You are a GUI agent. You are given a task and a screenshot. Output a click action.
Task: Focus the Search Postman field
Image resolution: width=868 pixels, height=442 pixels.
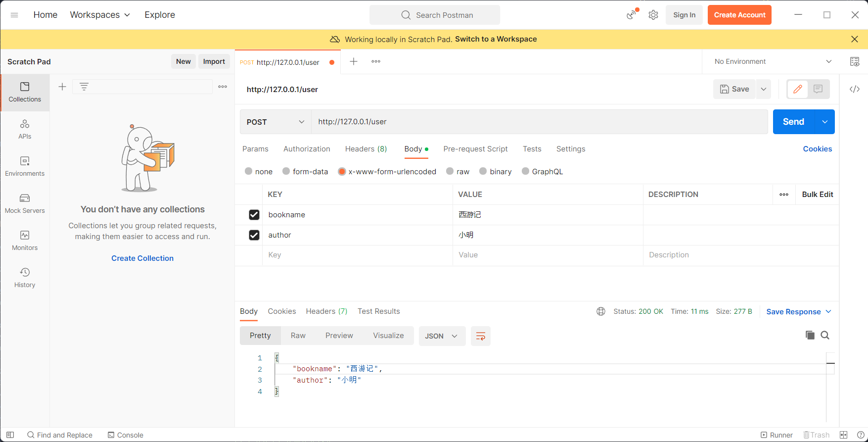tap(435, 15)
